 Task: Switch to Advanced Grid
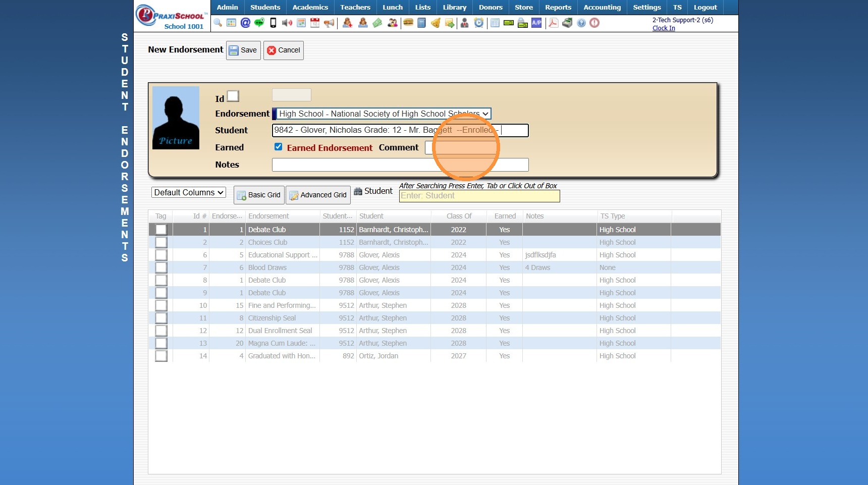point(318,195)
